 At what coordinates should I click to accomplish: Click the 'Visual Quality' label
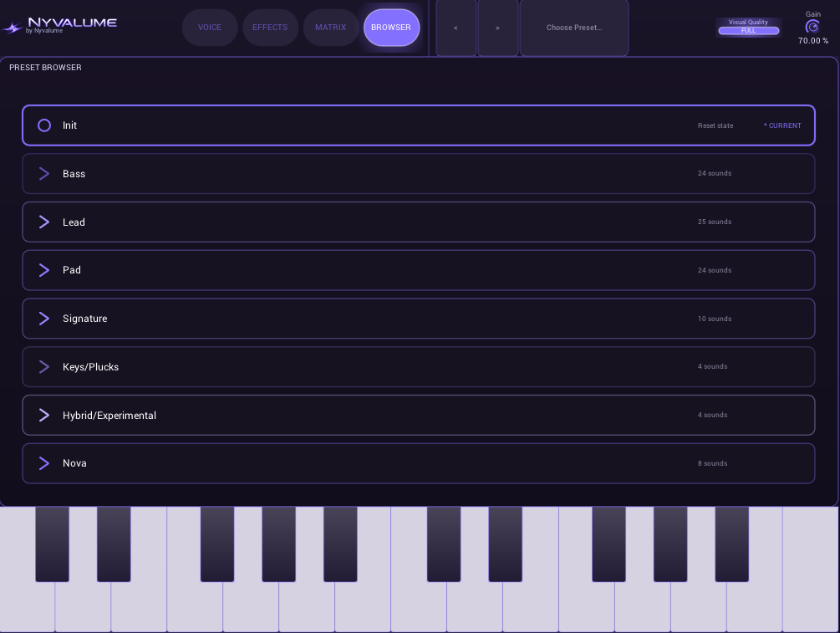[748, 22]
